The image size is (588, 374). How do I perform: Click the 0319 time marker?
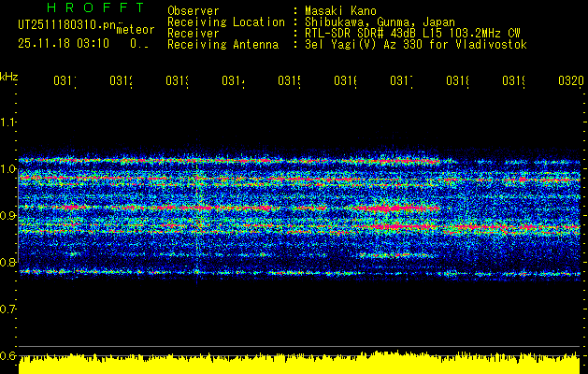pos(514,80)
